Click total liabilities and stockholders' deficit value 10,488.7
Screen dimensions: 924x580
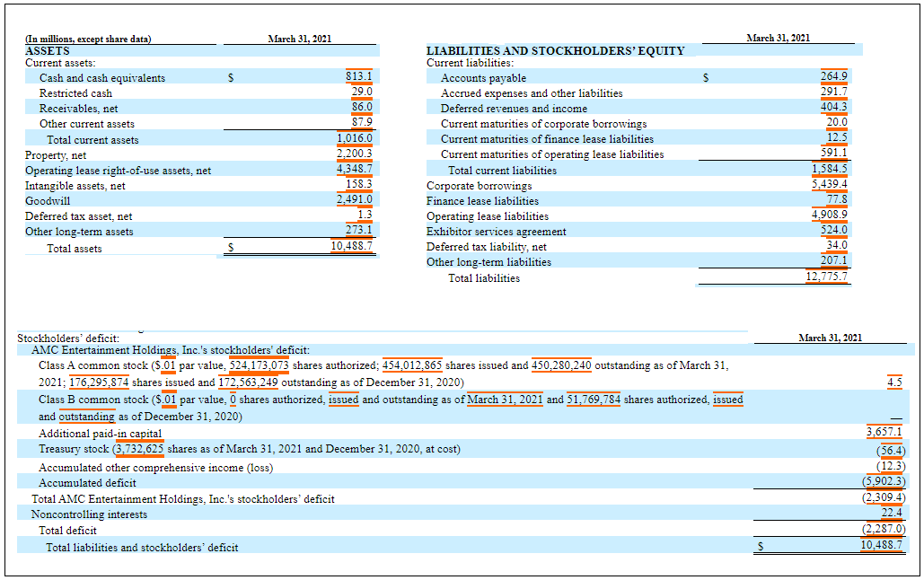(x=882, y=545)
